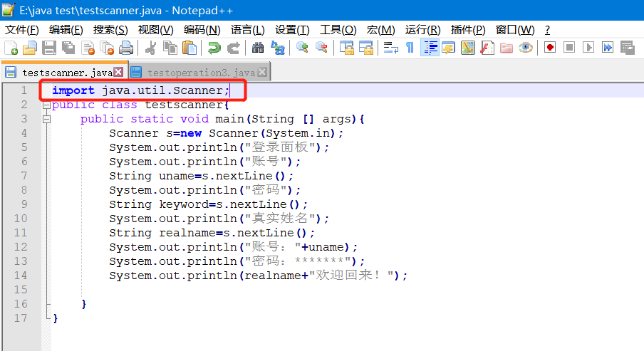The height and width of the screenshot is (351, 644).
Task: Open a file with folder icon
Action: point(30,48)
